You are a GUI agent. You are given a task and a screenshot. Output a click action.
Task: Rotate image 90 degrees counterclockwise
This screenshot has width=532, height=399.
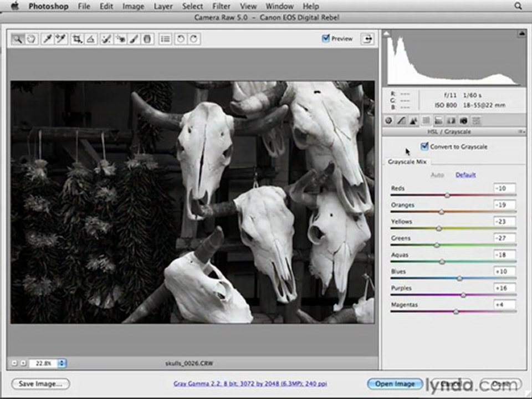181,39
